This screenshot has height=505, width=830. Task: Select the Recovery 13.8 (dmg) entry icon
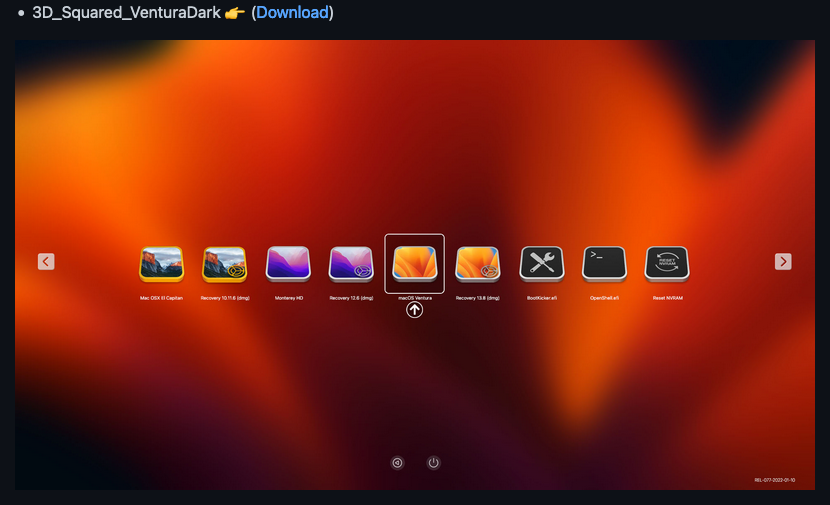[x=477, y=264]
